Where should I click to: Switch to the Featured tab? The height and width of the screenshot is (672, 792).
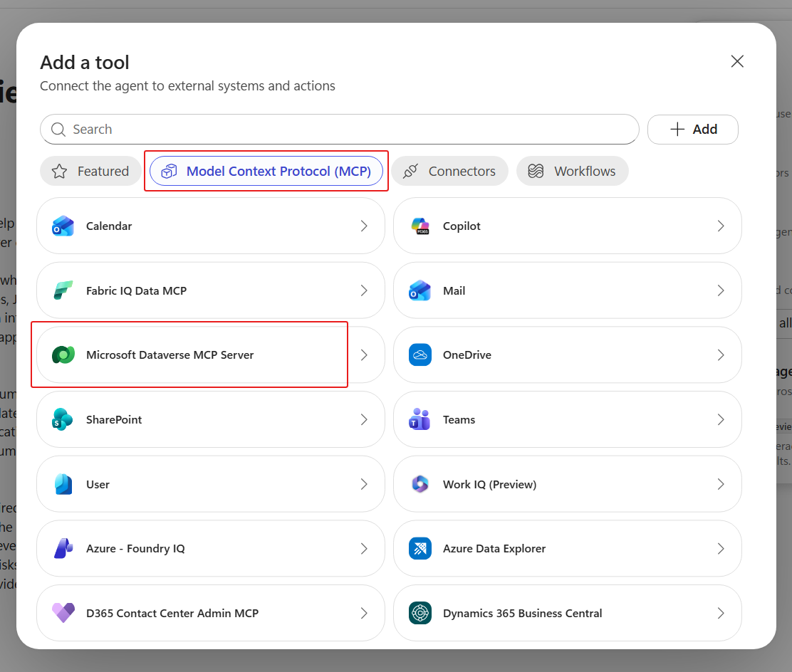click(91, 171)
